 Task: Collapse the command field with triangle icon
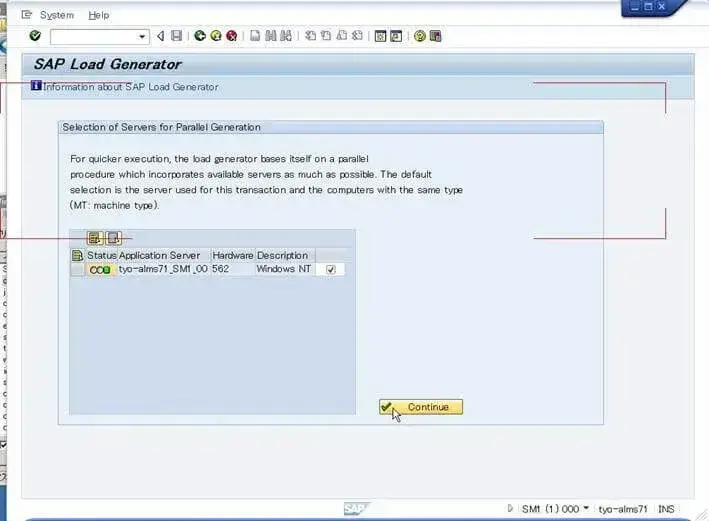pyautogui.click(x=161, y=36)
